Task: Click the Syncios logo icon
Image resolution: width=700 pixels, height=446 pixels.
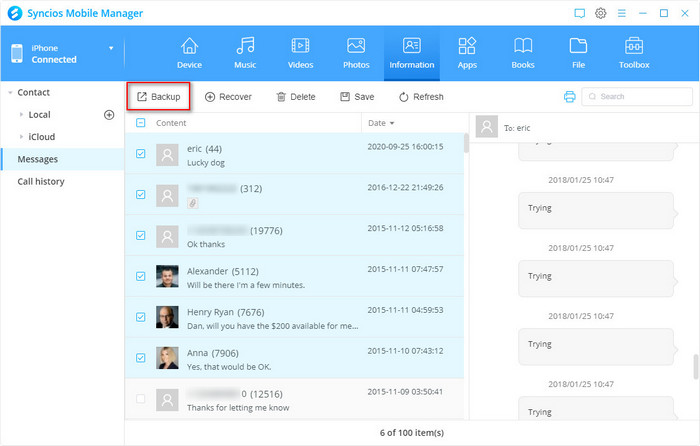Action: (x=15, y=13)
